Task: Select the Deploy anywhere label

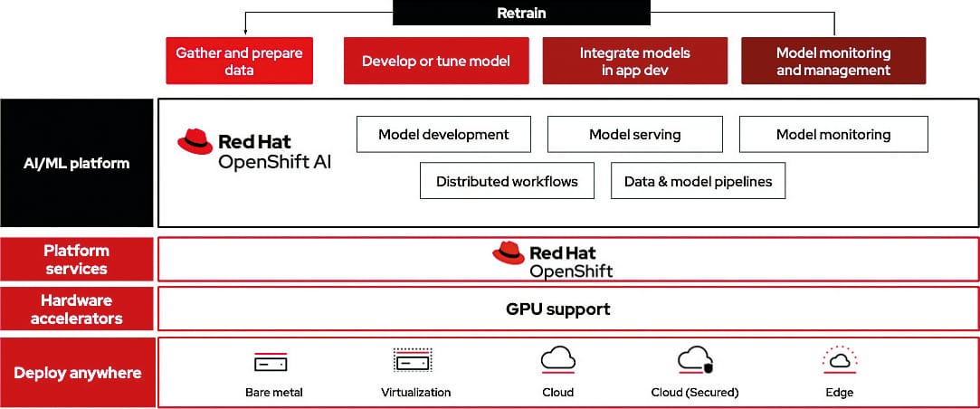Action: pyautogui.click(x=77, y=374)
